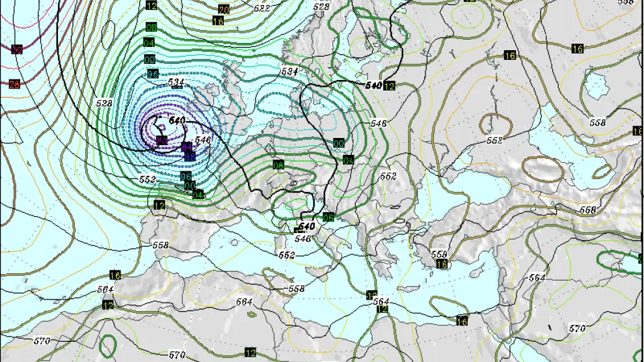Screen dimensions: 644x362
Task: Click the red "32" isobar label
Action: (x=17, y=49)
